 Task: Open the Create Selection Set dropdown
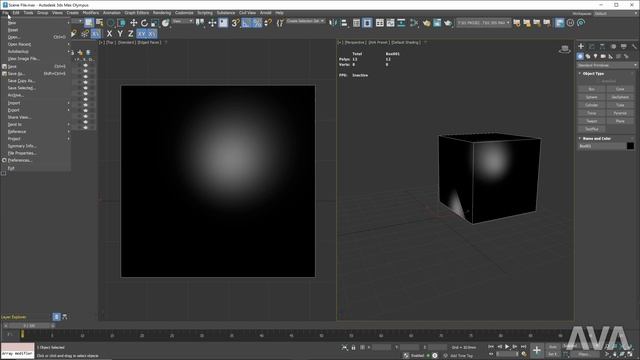305,21
